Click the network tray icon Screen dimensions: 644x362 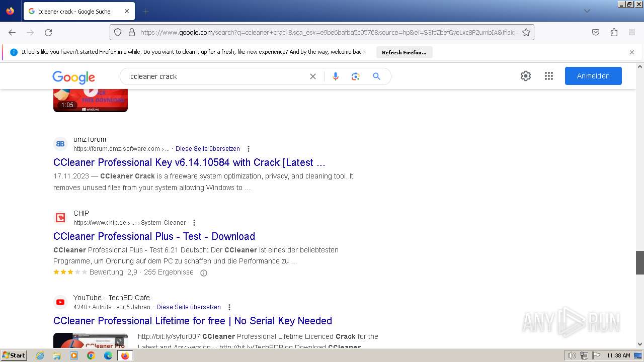[x=584, y=355]
